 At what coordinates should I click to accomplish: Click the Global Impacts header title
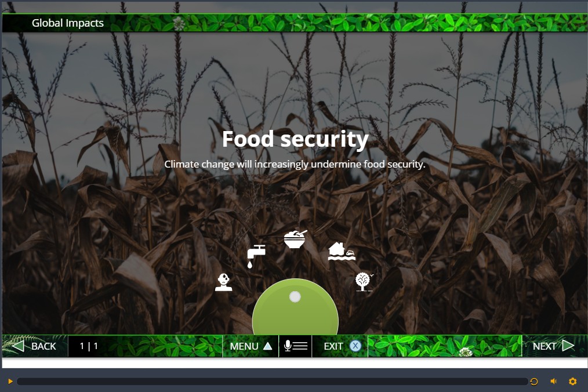pyautogui.click(x=68, y=23)
